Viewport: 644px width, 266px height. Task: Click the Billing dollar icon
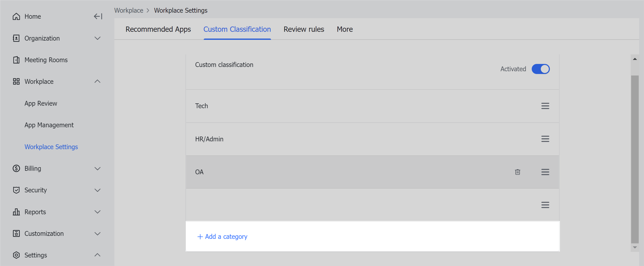(x=16, y=168)
